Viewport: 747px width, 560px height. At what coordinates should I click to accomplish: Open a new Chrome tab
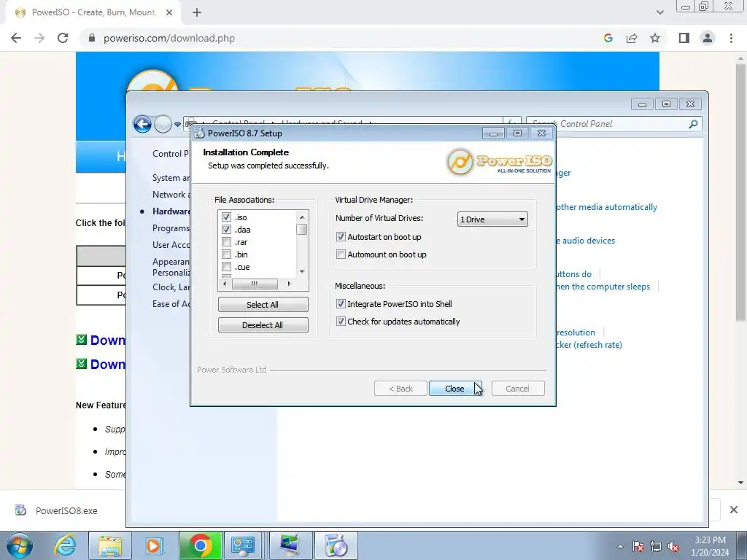(x=197, y=12)
